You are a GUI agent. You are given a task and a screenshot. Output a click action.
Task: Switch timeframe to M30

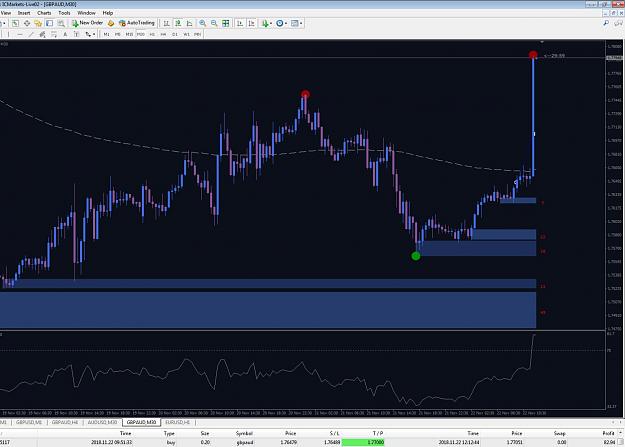pyautogui.click(x=141, y=35)
